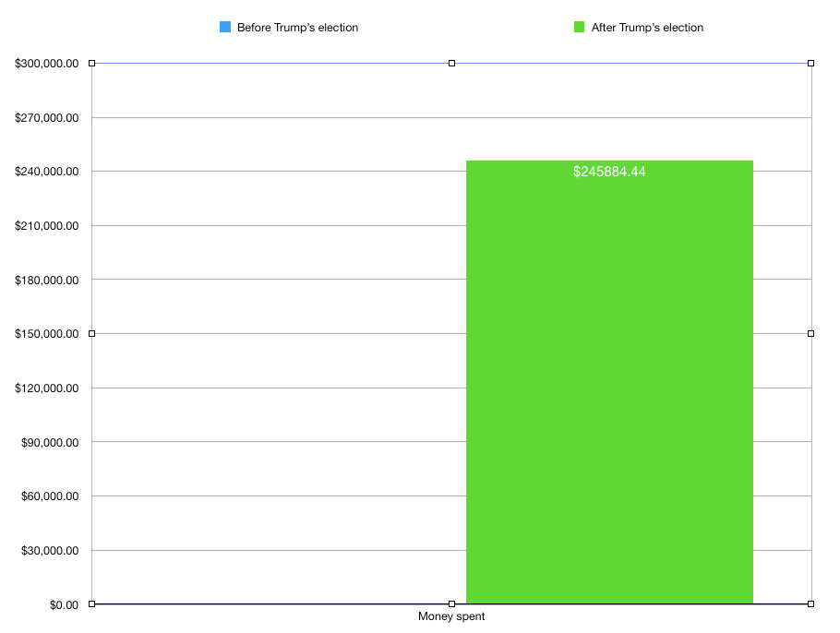840x633 pixels.
Task: Click the $30,000.00 axis label
Action: 50,551
